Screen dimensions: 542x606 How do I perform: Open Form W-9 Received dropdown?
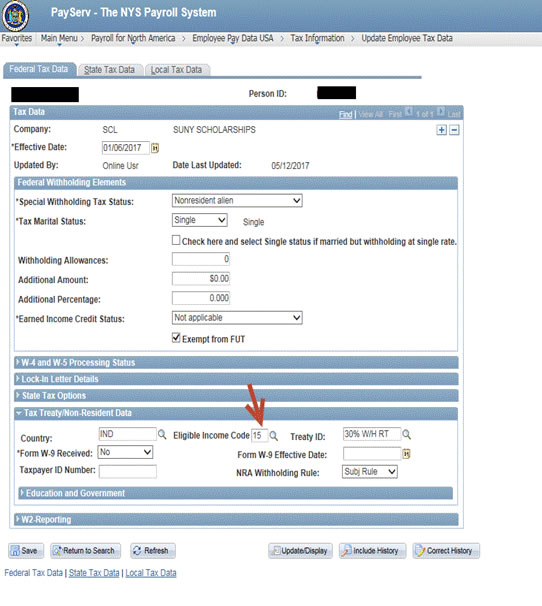(x=125, y=452)
